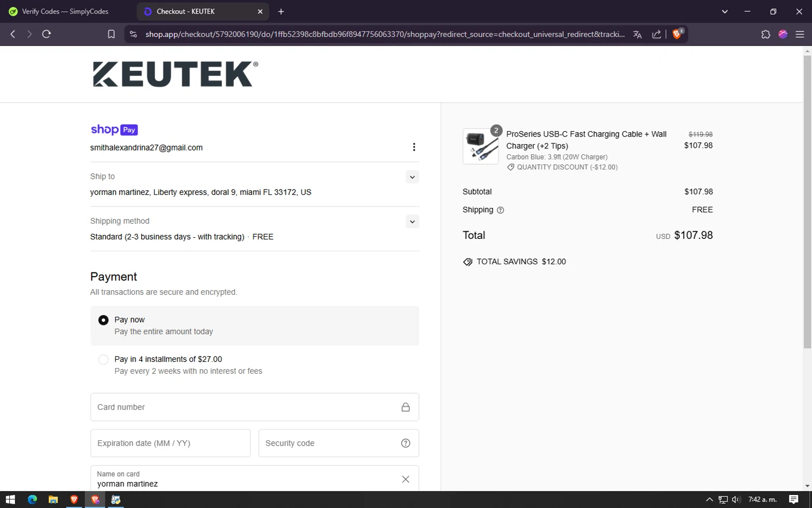Open a new browser tab

tap(281, 11)
